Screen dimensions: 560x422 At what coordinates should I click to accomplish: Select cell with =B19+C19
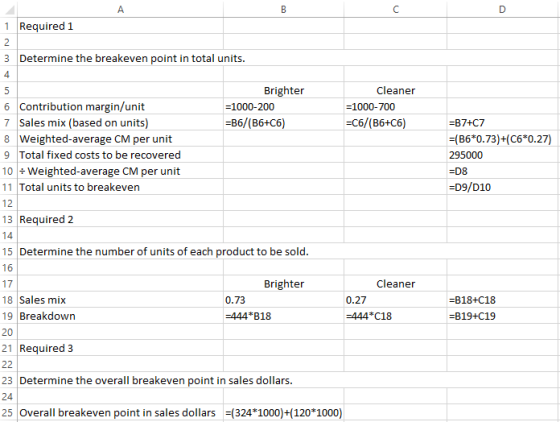tap(503, 316)
